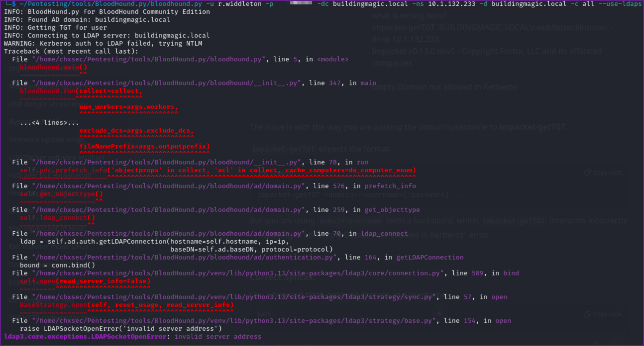Image resolution: width=644 pixels, height=346 pixels.
Task: Open 'Exit monitor mode Linux' chat in background sidebar
Action: (49, 247)
